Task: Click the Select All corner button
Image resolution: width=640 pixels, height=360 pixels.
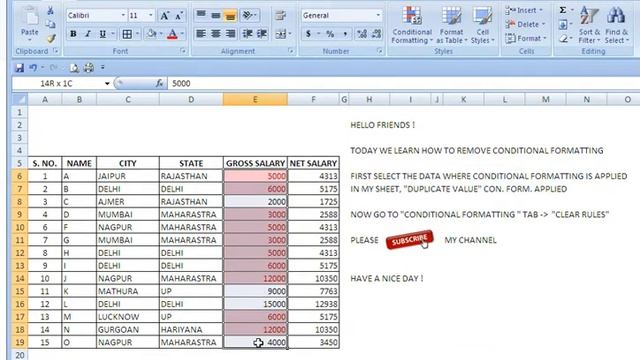Action: (x=20, y=99)
